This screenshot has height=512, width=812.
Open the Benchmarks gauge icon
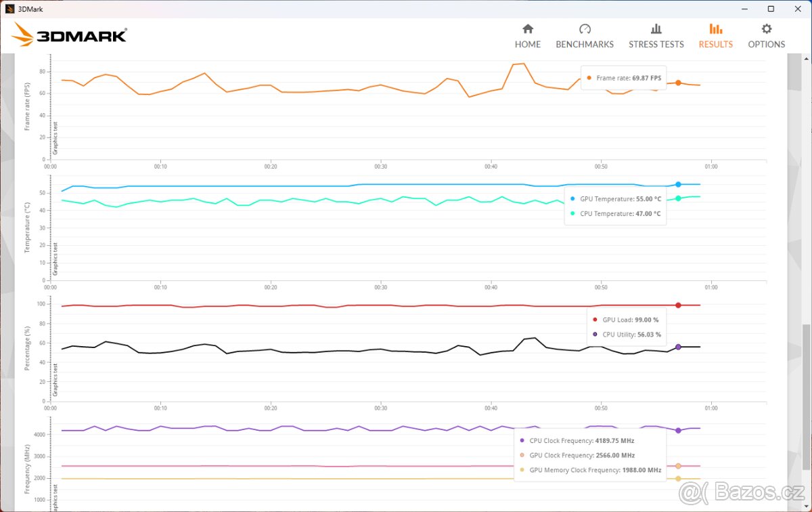pyautogui.click(x=585, y=29)
